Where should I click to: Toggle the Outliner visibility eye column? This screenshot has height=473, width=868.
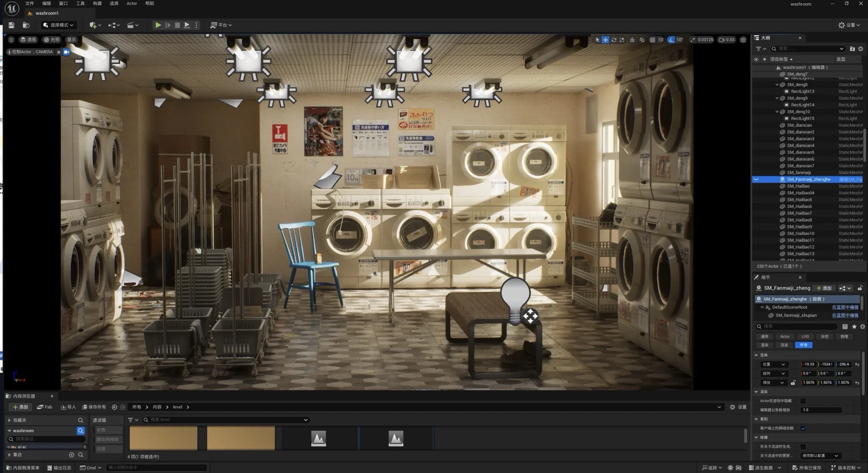coord(756,59)
